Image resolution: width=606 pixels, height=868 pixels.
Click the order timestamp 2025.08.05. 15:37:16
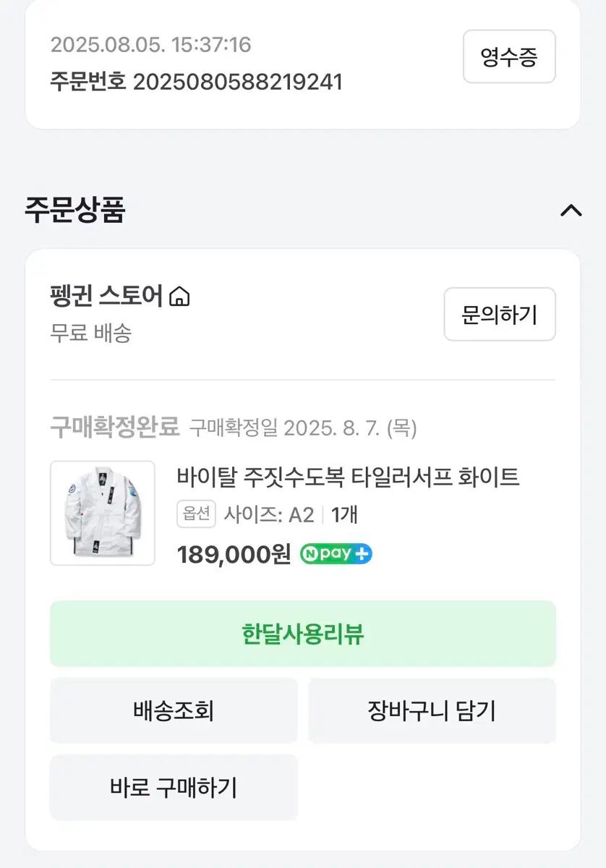pos(150,45)
